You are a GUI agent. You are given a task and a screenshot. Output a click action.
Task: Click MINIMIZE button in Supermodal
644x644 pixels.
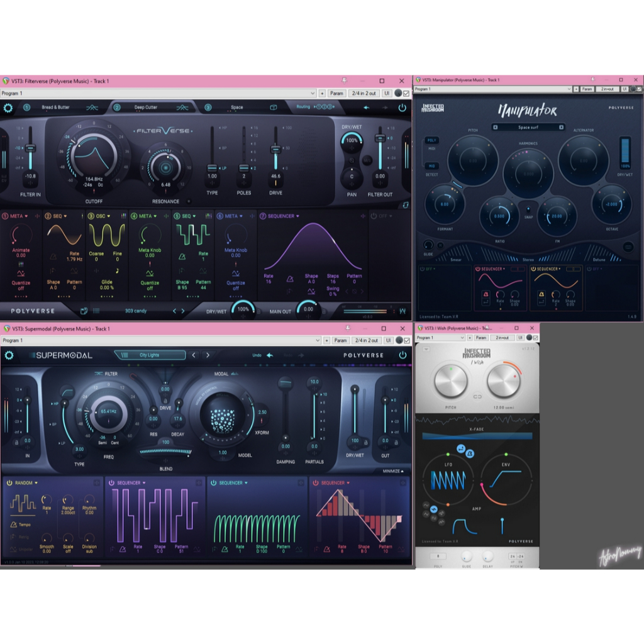click(x=393, y=471)
